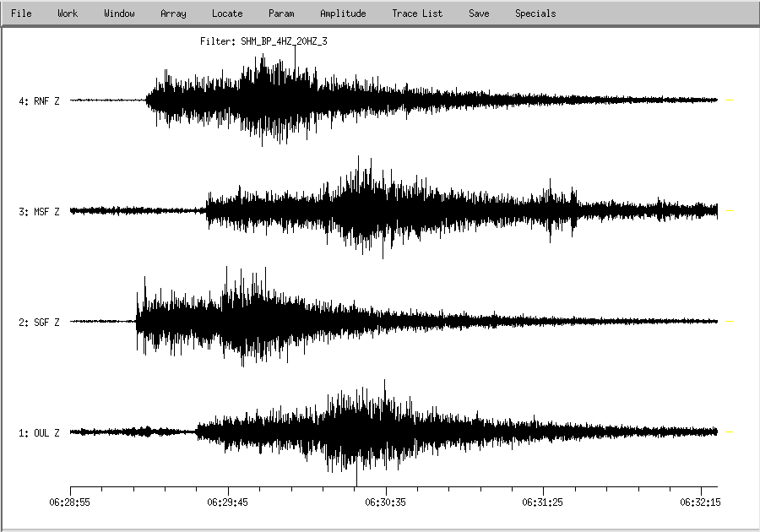760x532 pixels.
Task: Click the yellow marker at RNF trace end
Action: (730, 100)
